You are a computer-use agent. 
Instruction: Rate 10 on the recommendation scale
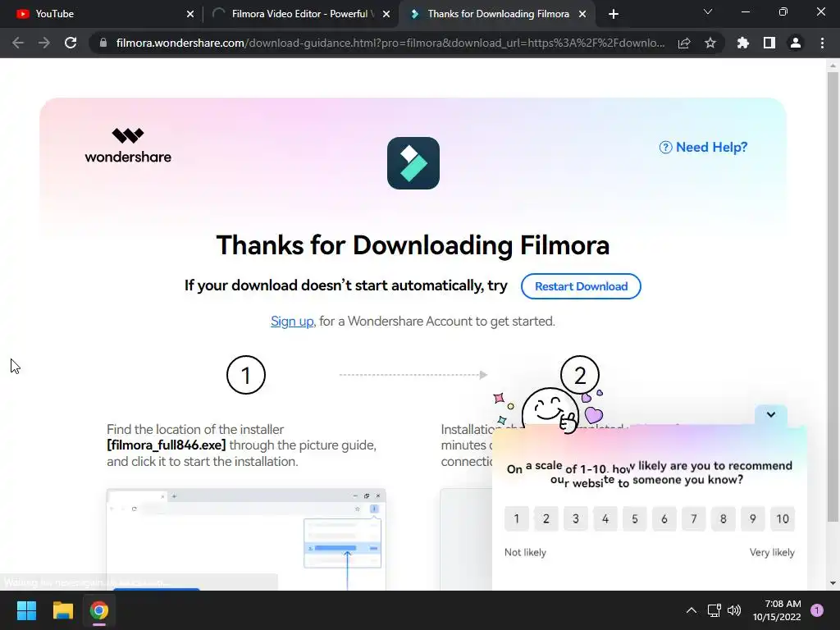pyautogui.click(x=783, y=518)
